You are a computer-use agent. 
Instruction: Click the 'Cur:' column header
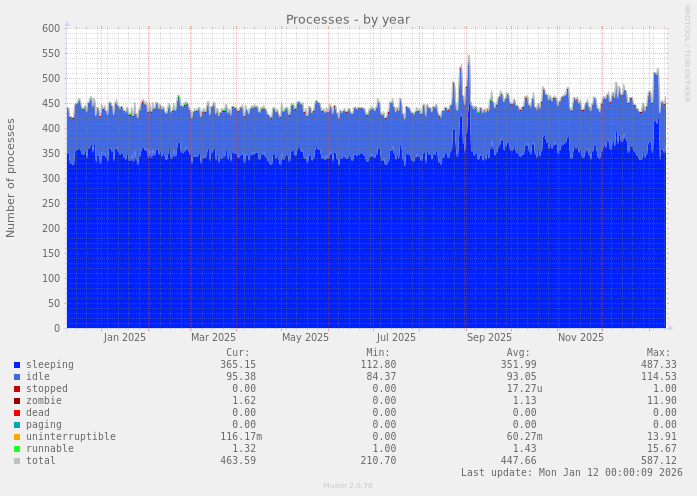click(238, 353)
